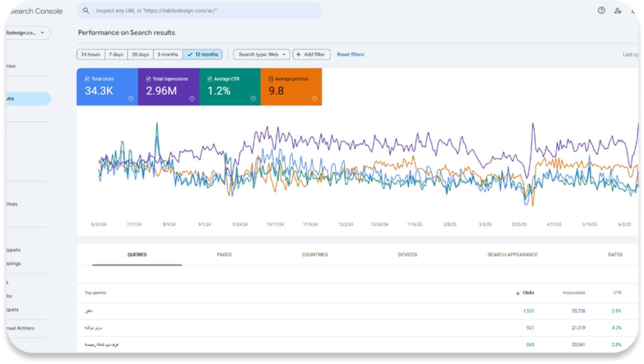Click help icon on Average CTR card
This screenshot has width=644, height=364.
[x=253, y=99]
